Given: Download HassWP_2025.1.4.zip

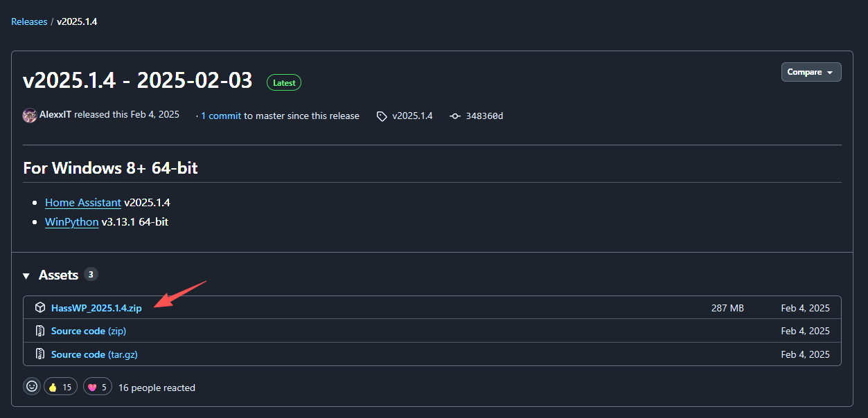Looking at the screenshot, I should coord(96,308).
